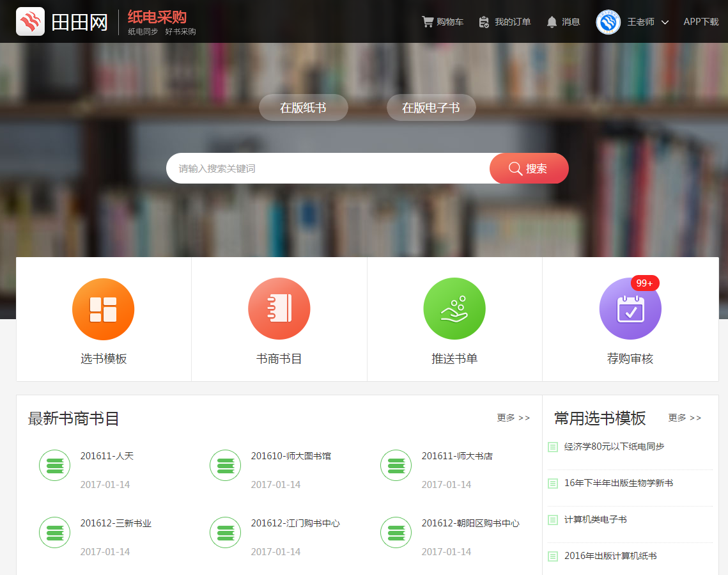728x575 pixels.
Task: Click the green icon beside 201612-三新书业
Action: click(55, 532)
